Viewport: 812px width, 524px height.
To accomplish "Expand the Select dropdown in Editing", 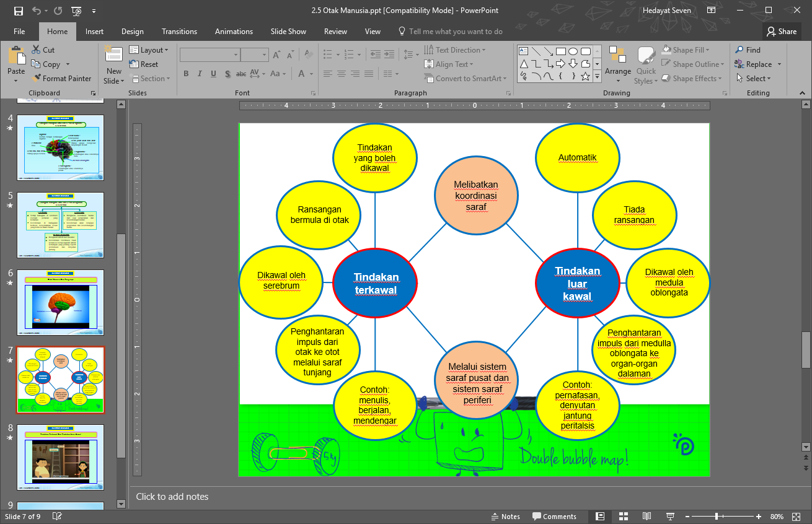I will pos(754,79).
